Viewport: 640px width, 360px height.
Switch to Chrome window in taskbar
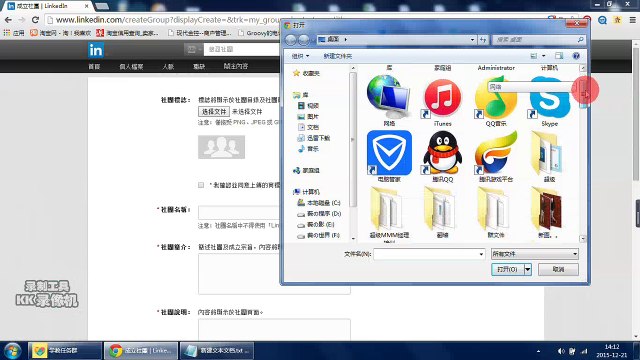click(141, 351)
